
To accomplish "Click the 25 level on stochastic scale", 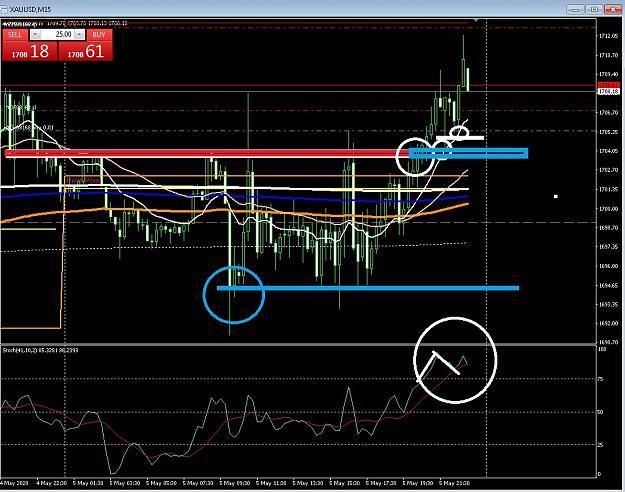I will click(x=601, y=445).
